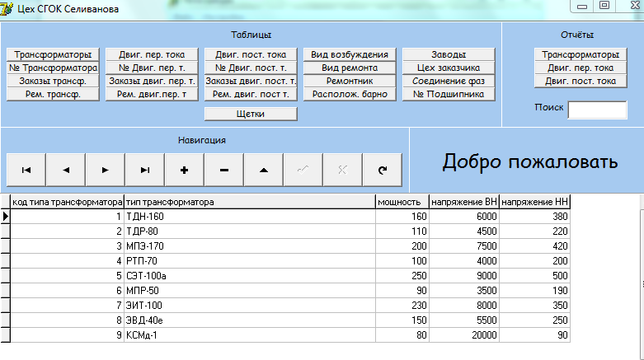The width and height of the screenshot is (644, 360).
Task: Select cell ЭИТ-100
Action: coord(250,305)
